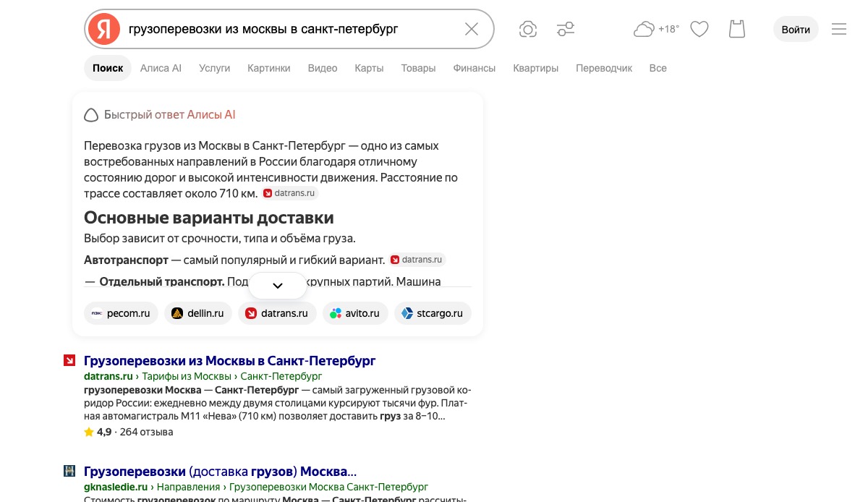Click inside the search query field
The height and width of the screenshot is (502, 868).
289,29
